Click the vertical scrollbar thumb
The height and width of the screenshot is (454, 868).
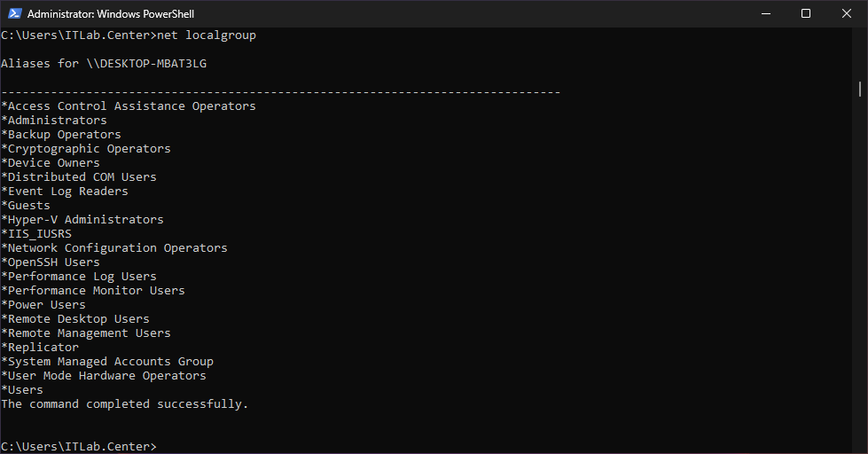(860, 89)
